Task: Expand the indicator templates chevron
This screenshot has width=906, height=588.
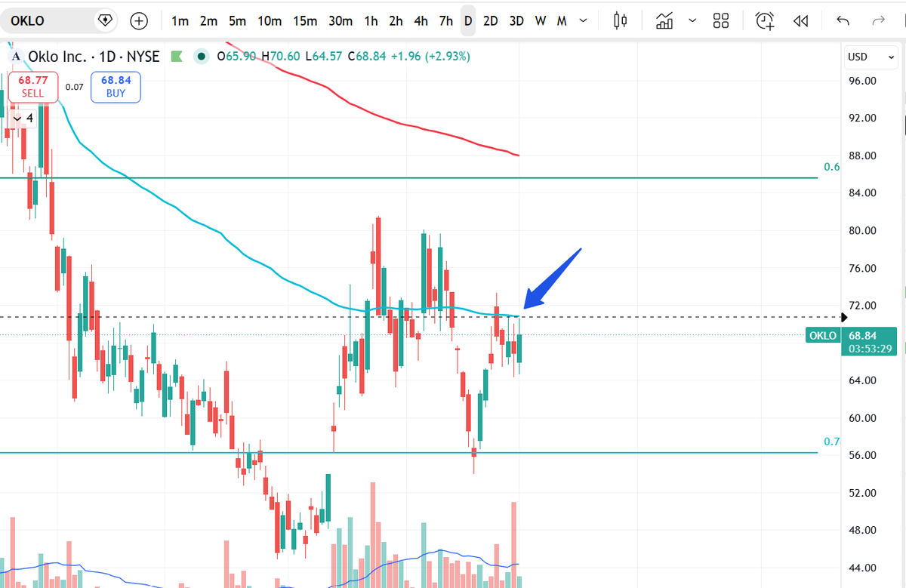Action: [692, 20]
